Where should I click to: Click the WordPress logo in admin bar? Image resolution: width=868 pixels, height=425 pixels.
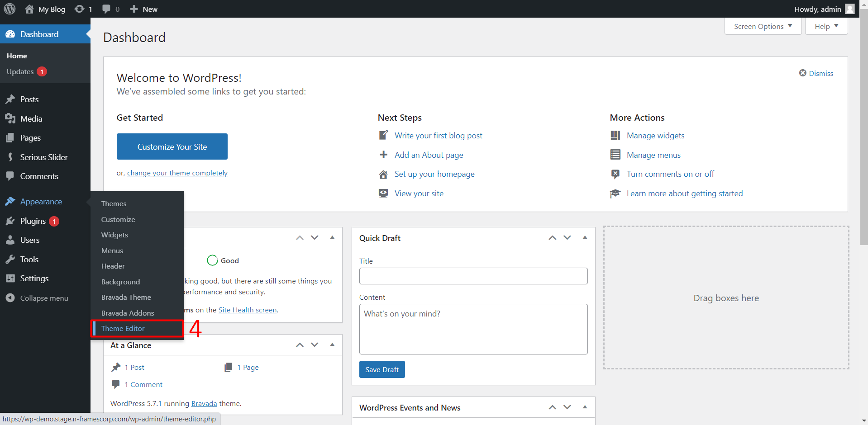(x=10, y=9)
